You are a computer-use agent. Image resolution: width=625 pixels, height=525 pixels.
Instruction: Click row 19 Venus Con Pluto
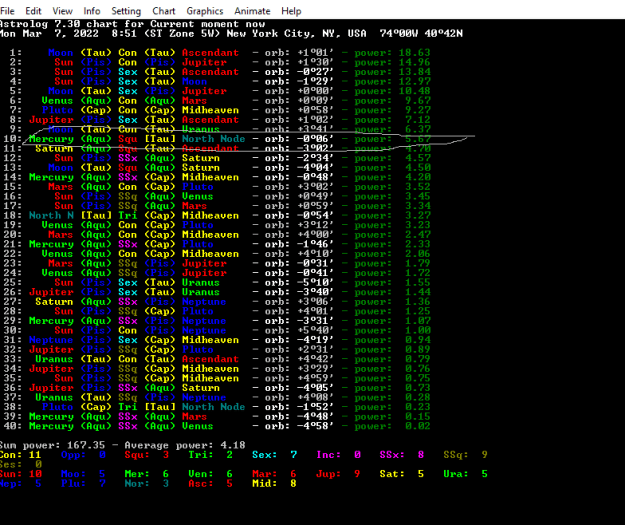(x=217, y=225)
